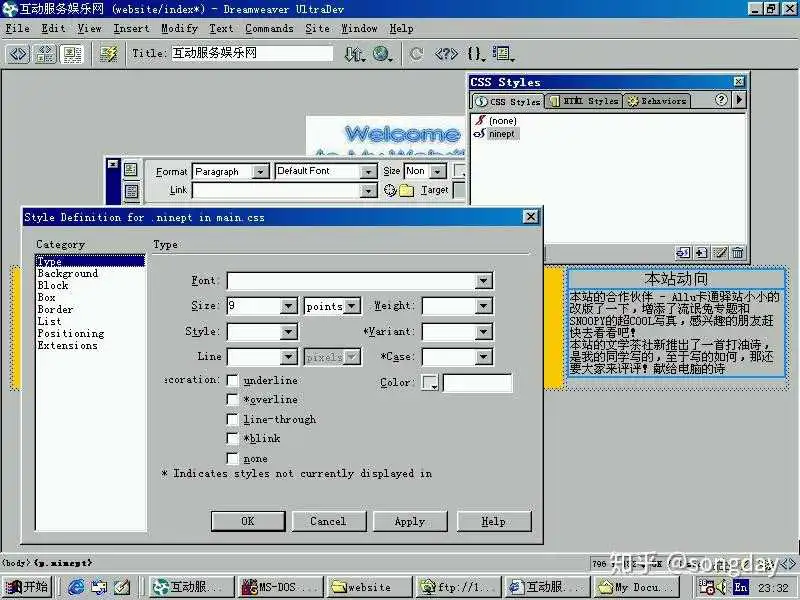Show Code and Design split view
The image size is (800, 600).
[45, 54]
